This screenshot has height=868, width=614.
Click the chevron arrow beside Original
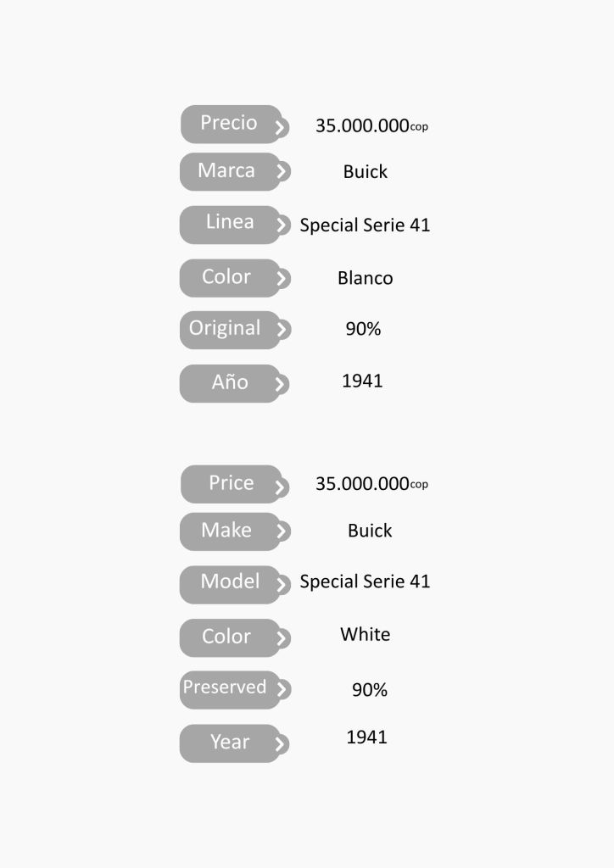pos(282,331)
